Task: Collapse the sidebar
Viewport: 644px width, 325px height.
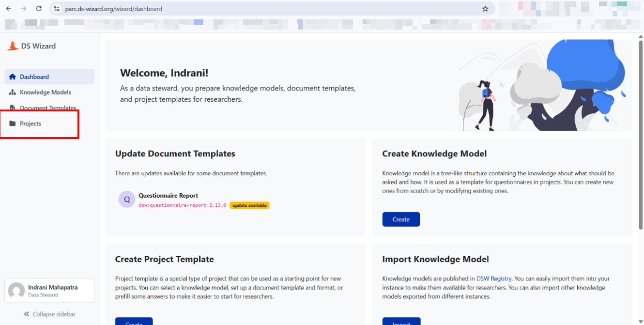Action: 49,314
